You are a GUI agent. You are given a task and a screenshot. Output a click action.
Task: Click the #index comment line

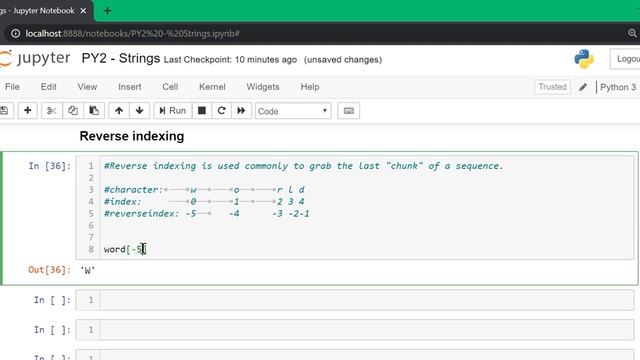point(204,201)
